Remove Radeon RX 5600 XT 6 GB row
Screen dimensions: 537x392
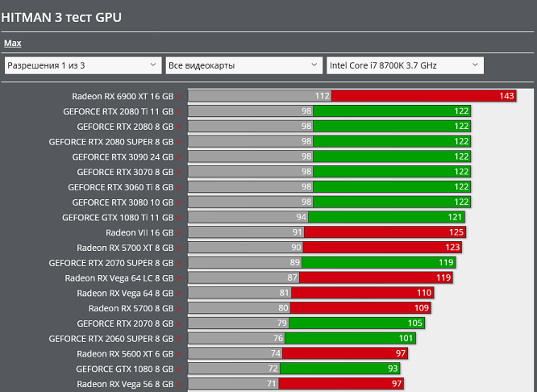(179, 354)
